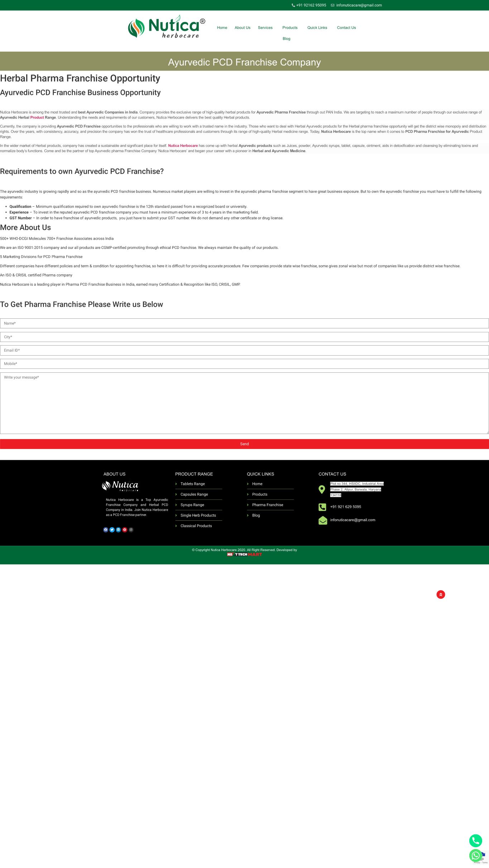Click the Name input field
The width and height of the screenshot is (489, 868).
[244, 323]
